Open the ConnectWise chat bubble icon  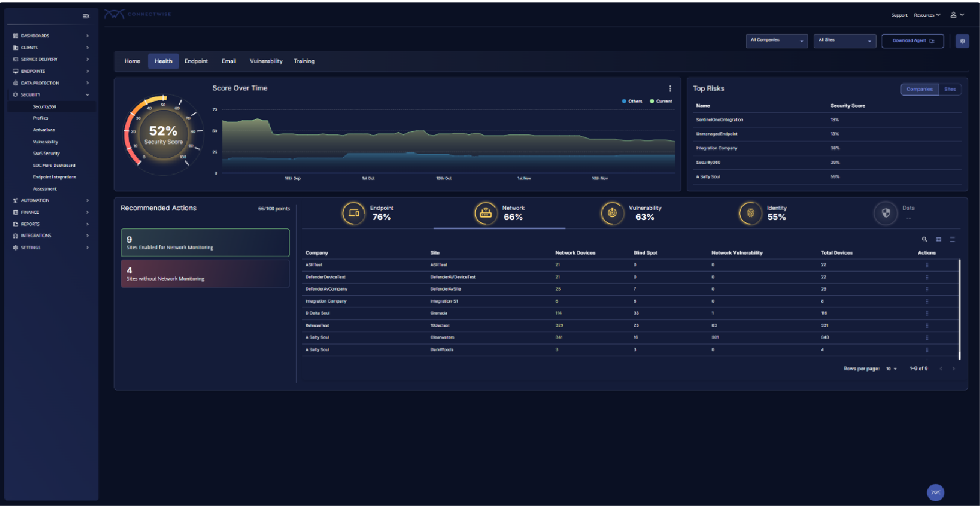pyautogui.click(x=935, y=492)
